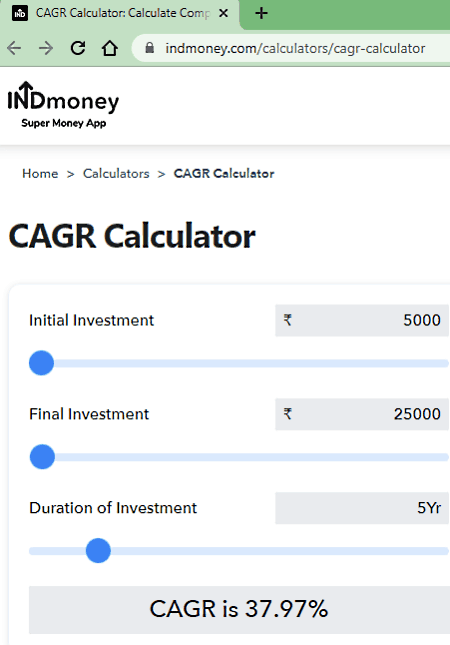Click the INDmoney logo
This screenshot has width=450, height=645.
pyautogui.click(x=63, y=104)
